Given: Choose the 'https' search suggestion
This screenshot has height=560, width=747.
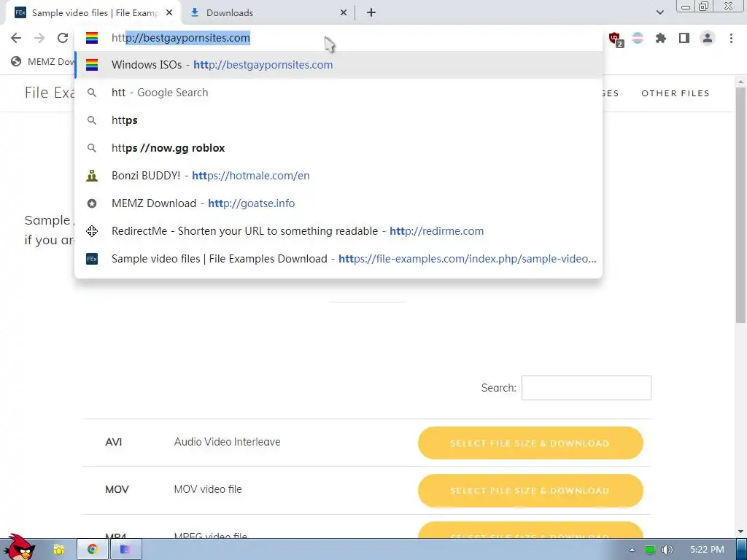Looking at the screenshot, I should tap(338, 120).
